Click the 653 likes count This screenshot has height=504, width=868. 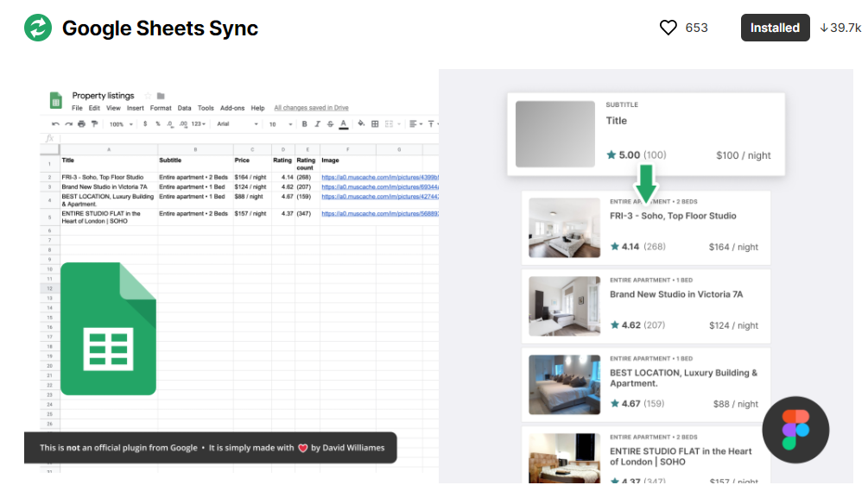[x=696, y=28]
